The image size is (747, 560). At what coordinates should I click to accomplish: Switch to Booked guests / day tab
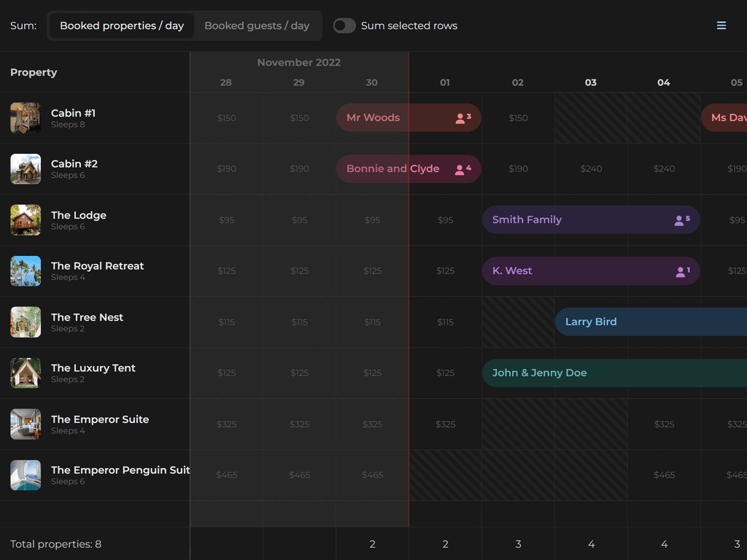click(x=257, y=26)
